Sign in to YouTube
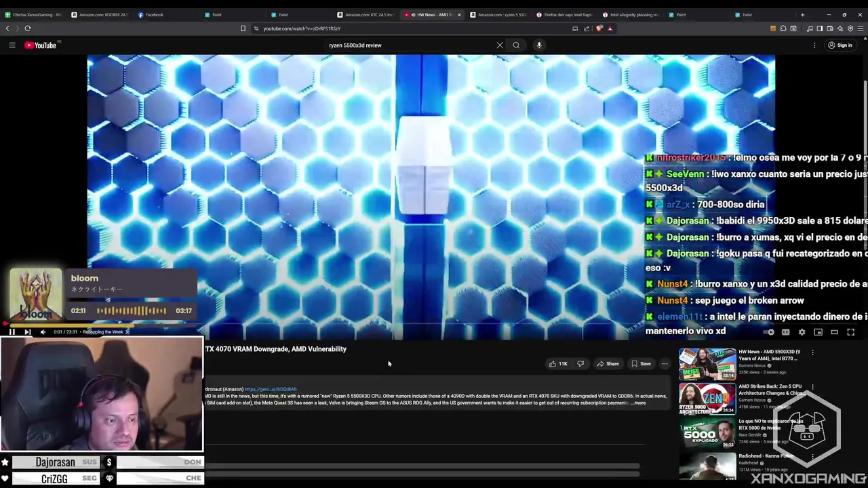The image size is (868, 488). pyautogui.click(x=840, y=45)
